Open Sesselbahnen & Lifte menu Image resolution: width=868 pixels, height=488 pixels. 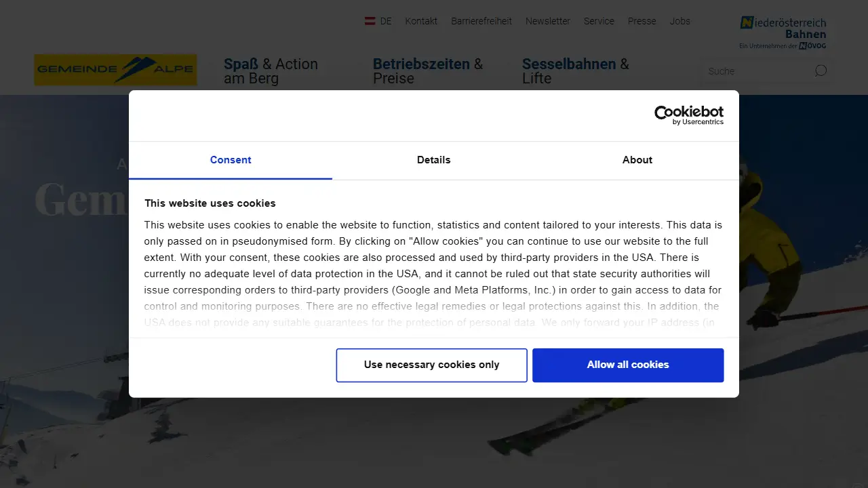[x=576, y=71]
